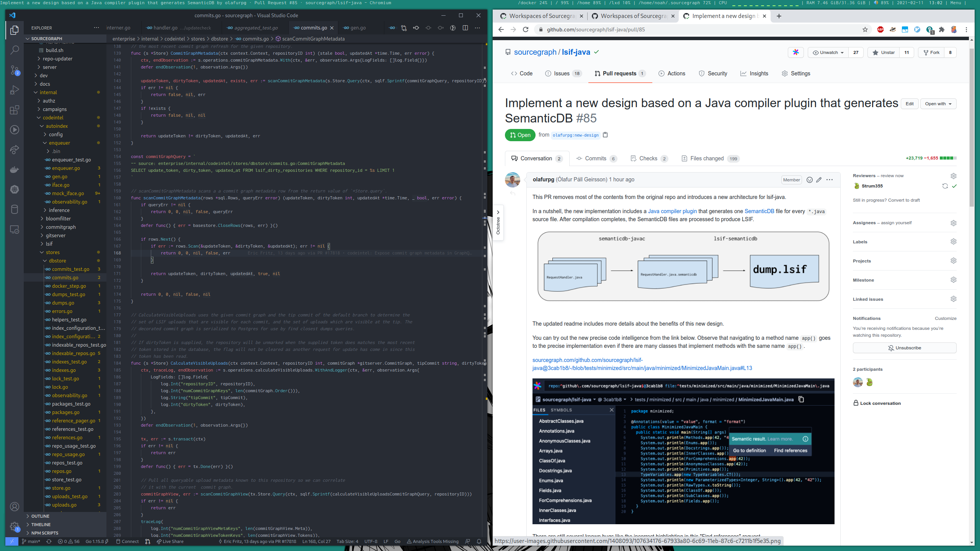
Task: Open Source Control view with 2 changes
Action: (15, 70)
